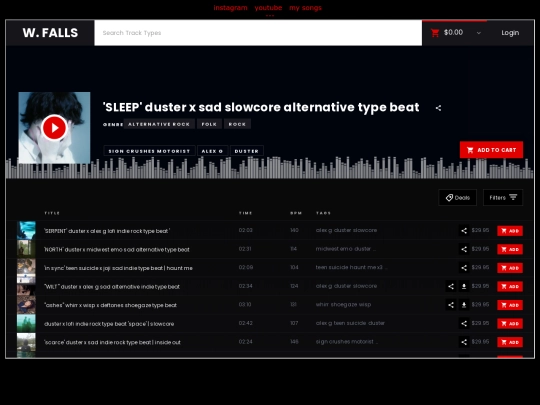Seek within the waveform progress bar
The width and height of the screenshot is (540, 405).
click(270, 168)
